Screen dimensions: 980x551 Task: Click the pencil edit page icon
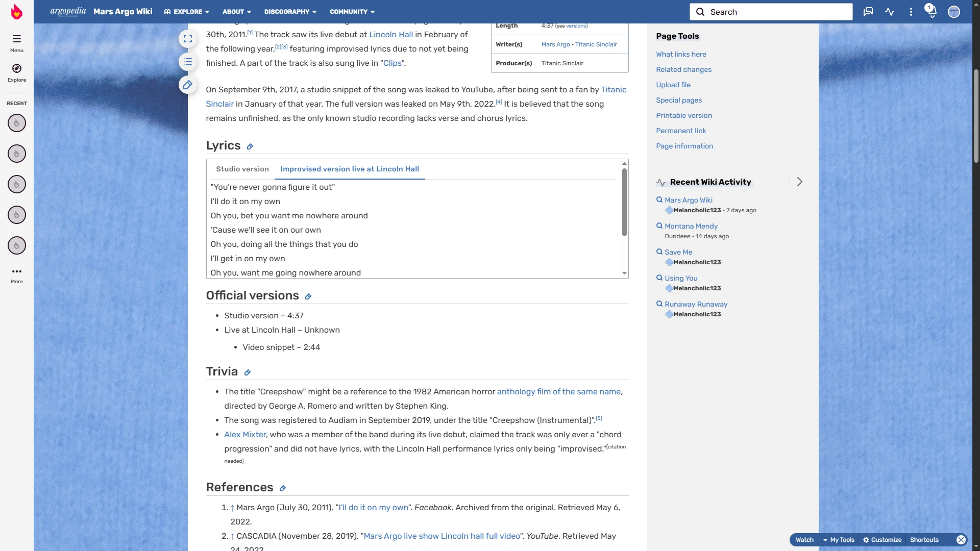pos(188,85)
